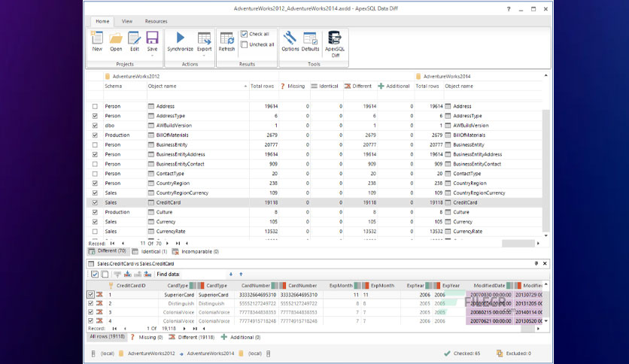
Task: Select the Incomparable (0) tab
Action: (196, 252)
